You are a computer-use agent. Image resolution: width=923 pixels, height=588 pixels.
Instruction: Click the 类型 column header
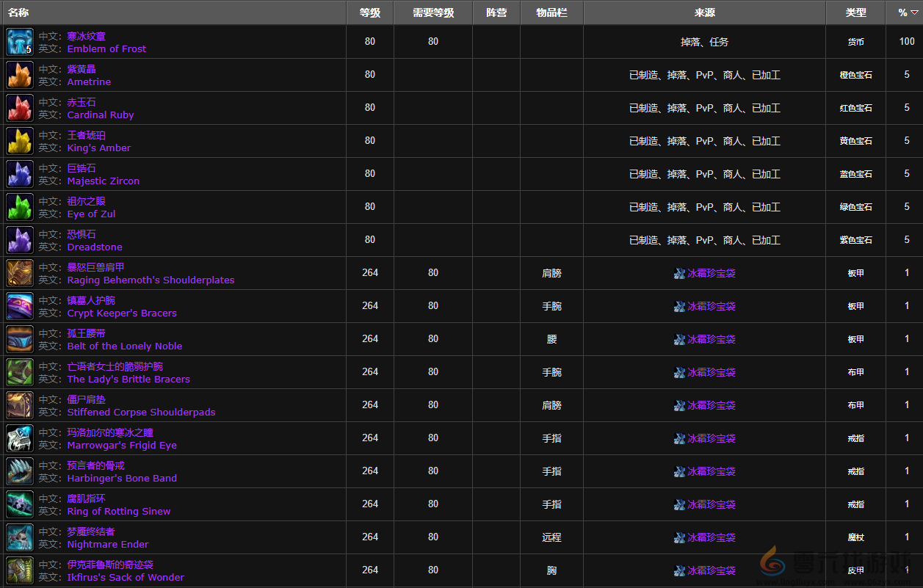(x=855, y=12)
